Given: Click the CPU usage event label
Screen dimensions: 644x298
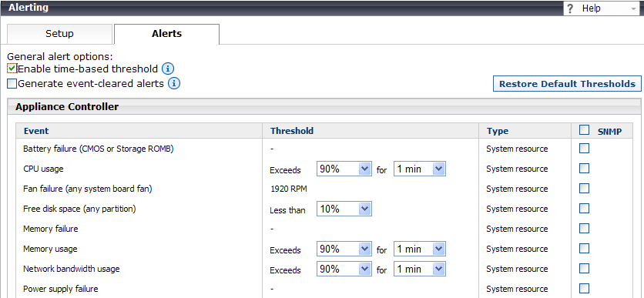Looking at the screenshot, I should tap(43, 169).
